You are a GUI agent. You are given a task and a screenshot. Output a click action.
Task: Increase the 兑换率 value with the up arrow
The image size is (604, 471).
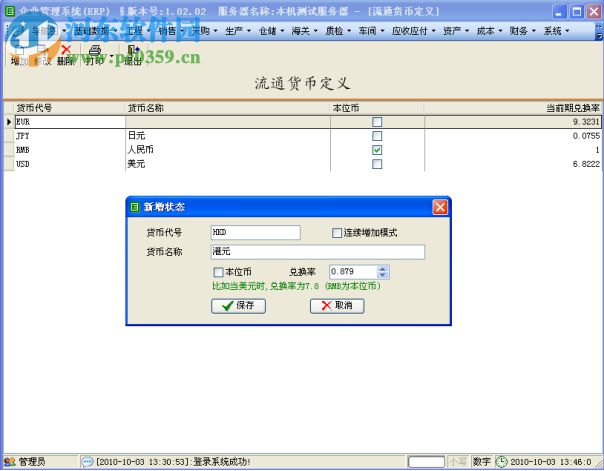pyautogui.click(x=382, y=269)
